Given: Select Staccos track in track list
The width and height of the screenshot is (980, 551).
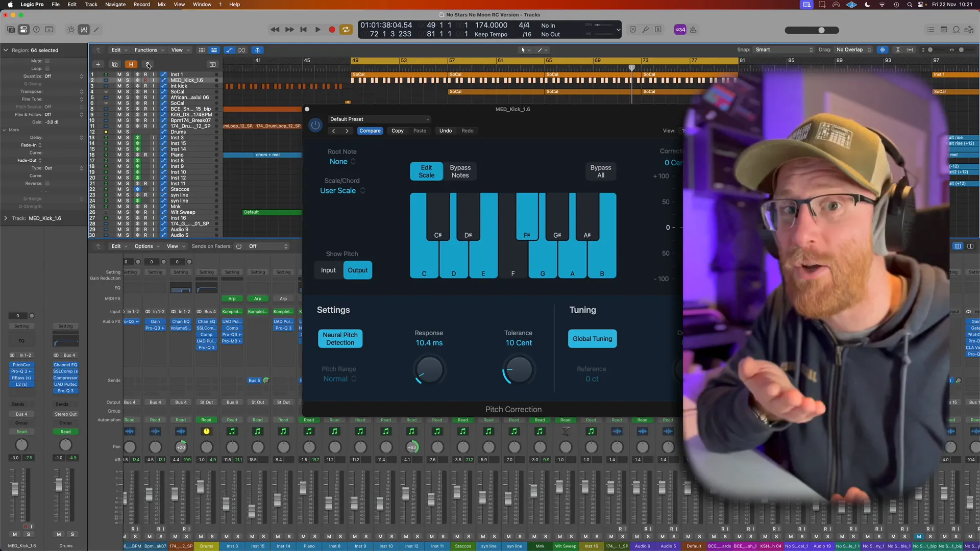Looking at the screenshot, I should [180, 189].
